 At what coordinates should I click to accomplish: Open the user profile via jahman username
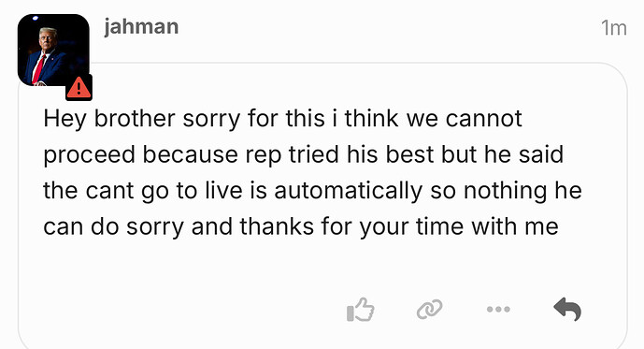click(x=141, y=27)
